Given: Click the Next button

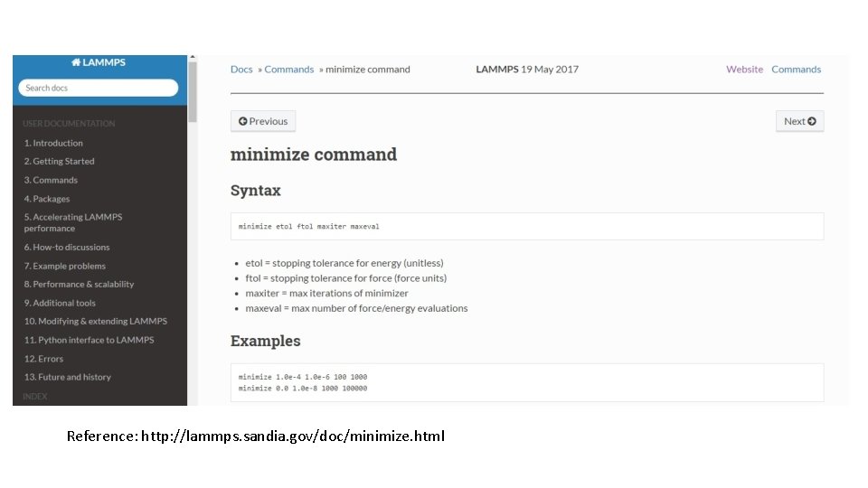Looking at the screenshot, I should coord(800,121).
